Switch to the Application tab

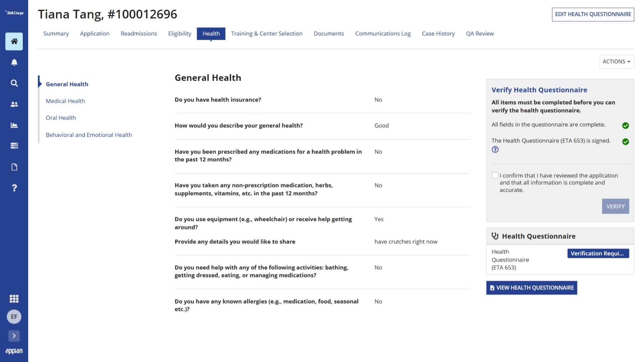tap(95, 34)
